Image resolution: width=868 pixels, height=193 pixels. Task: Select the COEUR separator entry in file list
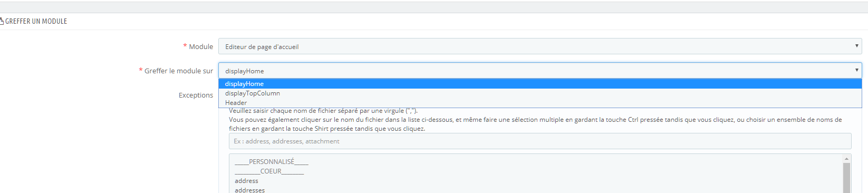269,171
